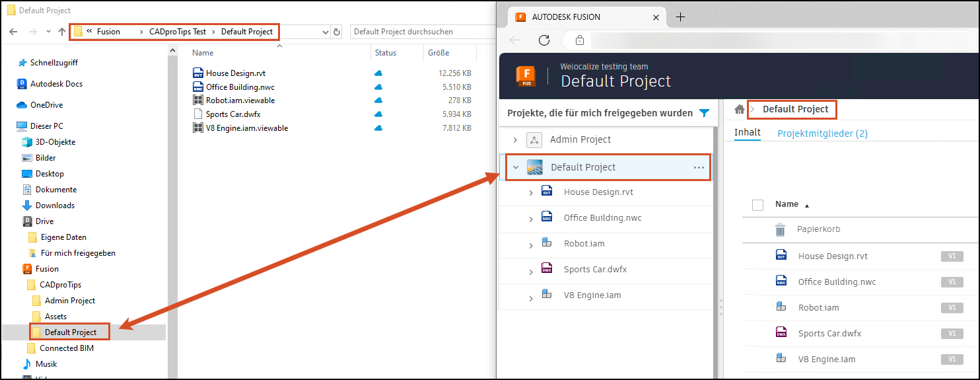This screenshot has height=380, width=980.
Task: Open the address bar history dropdown
Action: [325, 32]
